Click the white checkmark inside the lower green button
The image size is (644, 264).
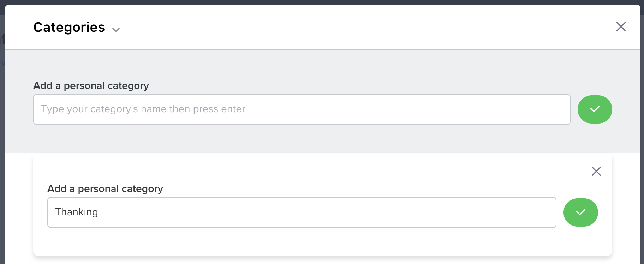point(580,212)
